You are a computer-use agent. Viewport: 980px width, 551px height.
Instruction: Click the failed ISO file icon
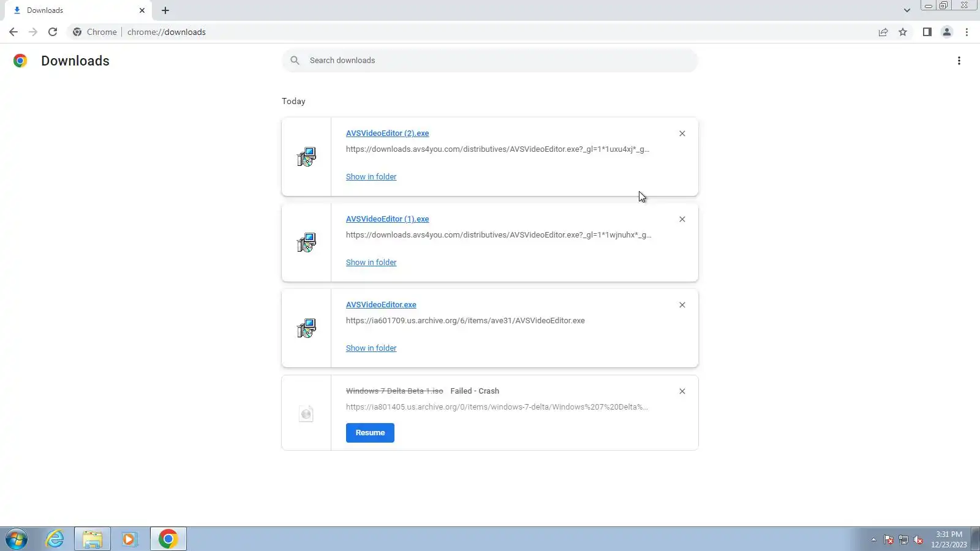[x=306, y=414]
